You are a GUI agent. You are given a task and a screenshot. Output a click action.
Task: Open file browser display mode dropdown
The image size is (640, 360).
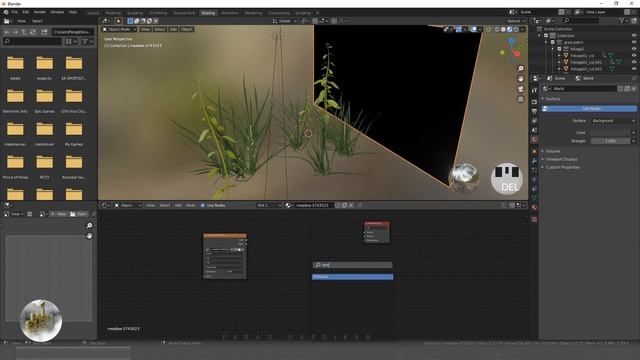[71, 41]
